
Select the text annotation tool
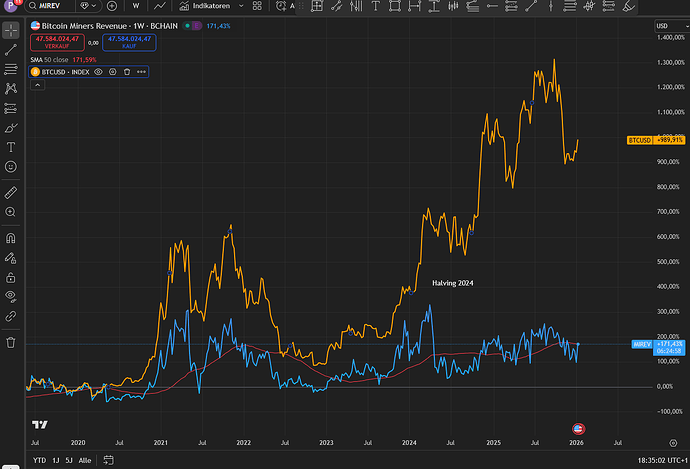pos(11,147)
